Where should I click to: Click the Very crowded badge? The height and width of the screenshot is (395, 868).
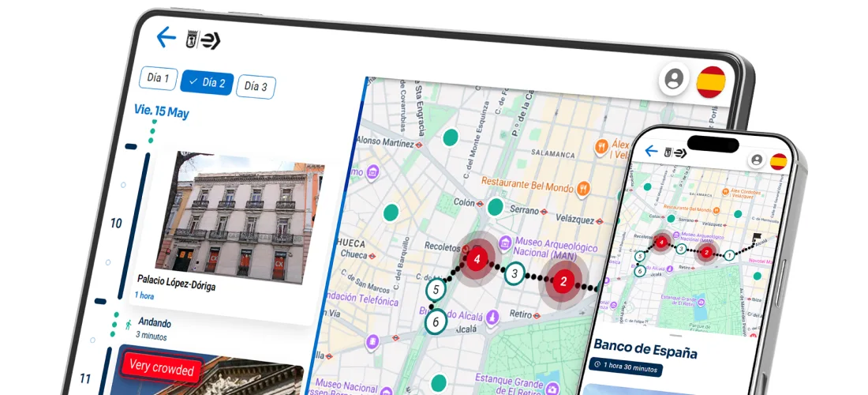(x=161, y=368)
